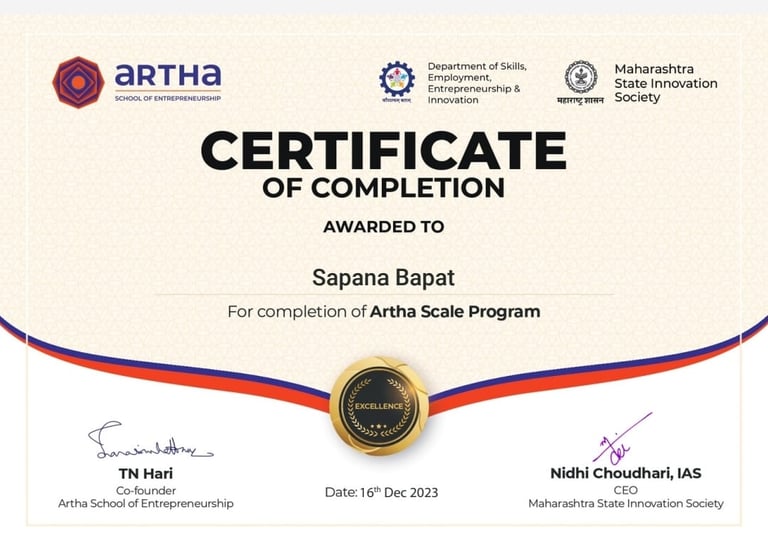Click the Artha octagon logo emblem
The image size is (768, 547).
tap(78, 82)
